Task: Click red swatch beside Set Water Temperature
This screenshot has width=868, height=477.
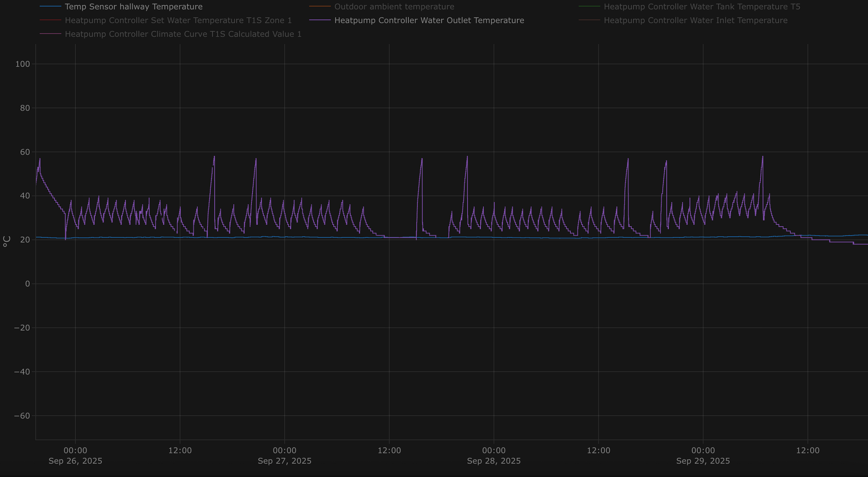Action: [50, 20]
